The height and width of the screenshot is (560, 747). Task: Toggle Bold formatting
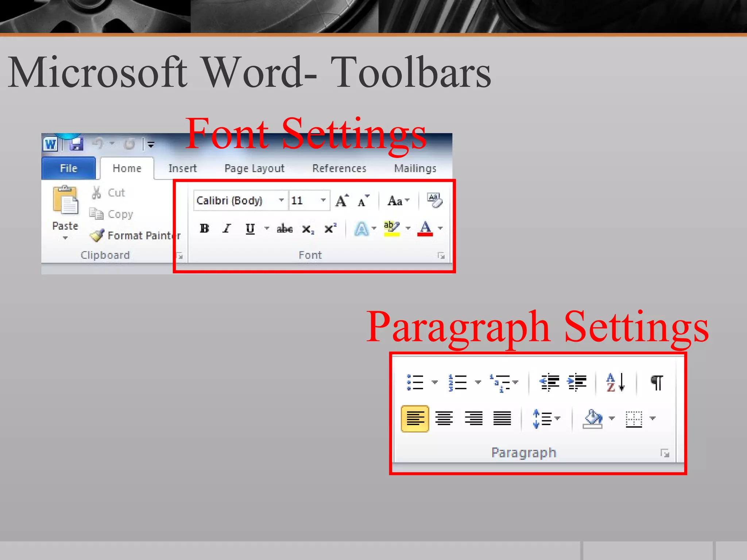tap(204, 229)
